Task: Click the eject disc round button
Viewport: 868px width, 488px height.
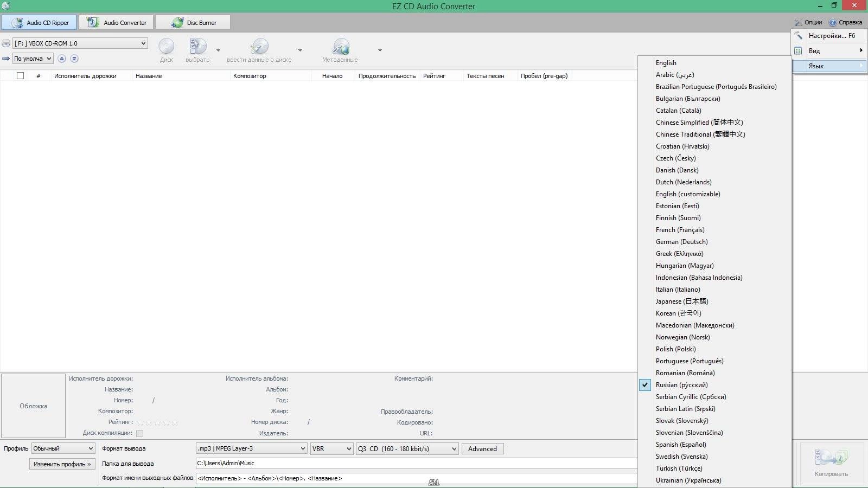Action: [62, 59]
